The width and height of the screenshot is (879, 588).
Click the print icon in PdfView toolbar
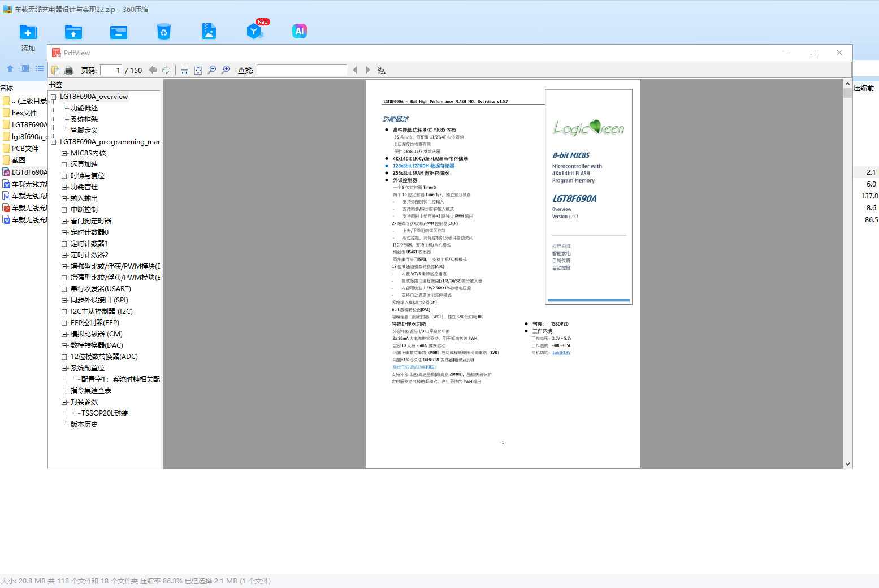(x=69, y=70)
